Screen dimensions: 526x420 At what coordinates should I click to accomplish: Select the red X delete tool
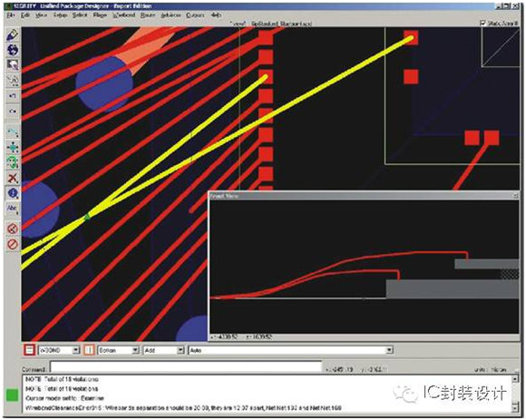[x=13, y=178]
